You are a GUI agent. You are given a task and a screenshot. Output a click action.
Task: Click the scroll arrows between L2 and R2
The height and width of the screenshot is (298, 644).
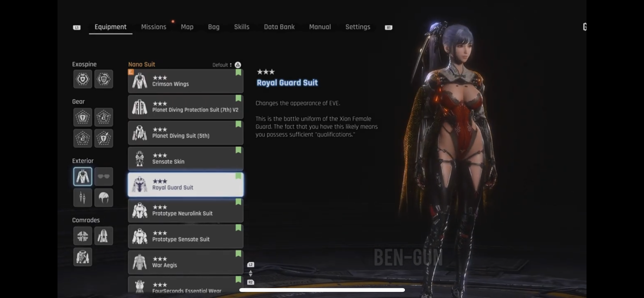(x=251, y=273)
